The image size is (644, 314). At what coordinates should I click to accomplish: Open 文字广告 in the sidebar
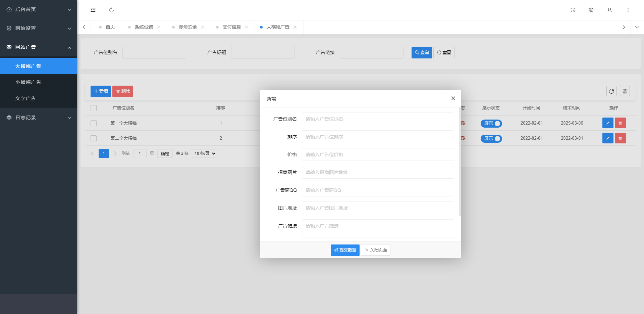pyautogui.click(x=39, y=98)
